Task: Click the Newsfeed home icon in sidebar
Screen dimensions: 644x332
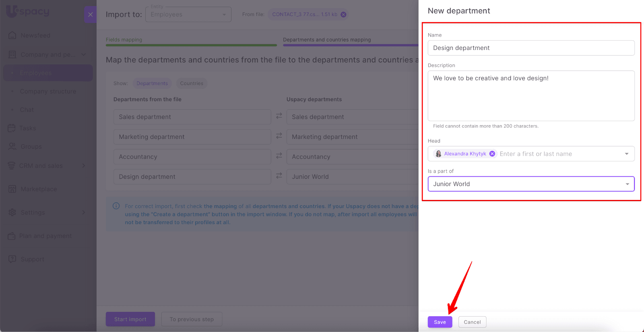Action: [12, 35]
